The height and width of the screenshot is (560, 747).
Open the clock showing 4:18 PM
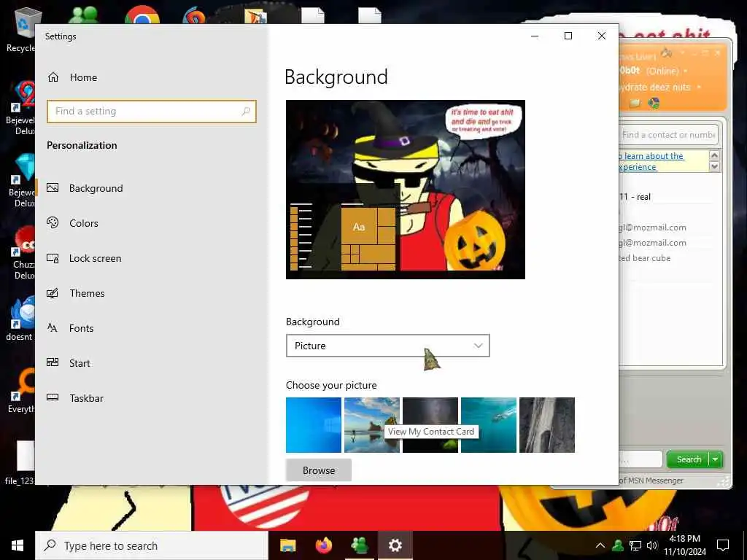point(685,545)
